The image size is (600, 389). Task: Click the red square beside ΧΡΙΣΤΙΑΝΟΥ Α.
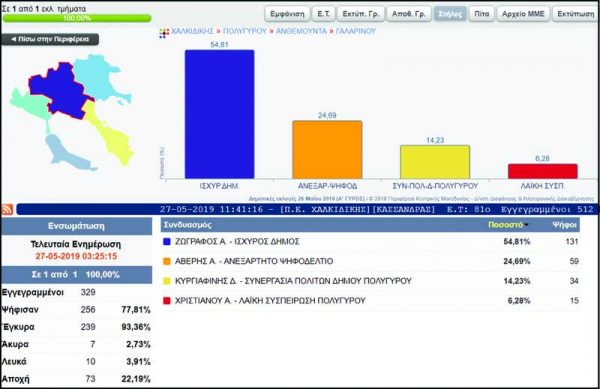pos(166,301)
